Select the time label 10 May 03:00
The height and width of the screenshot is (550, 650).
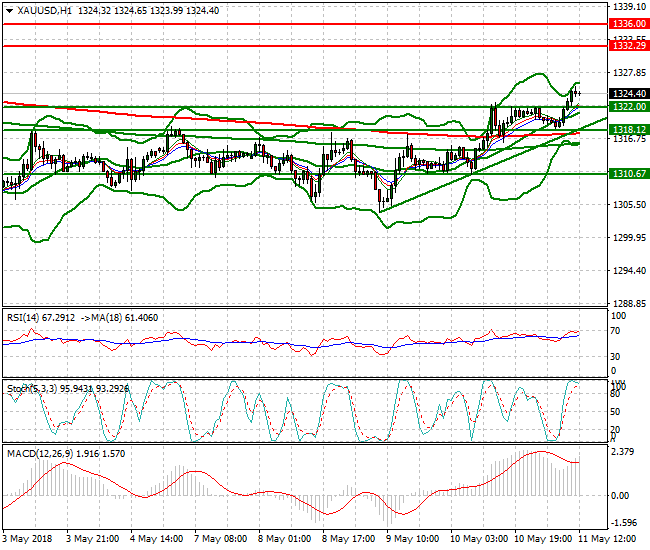point(479,539)
